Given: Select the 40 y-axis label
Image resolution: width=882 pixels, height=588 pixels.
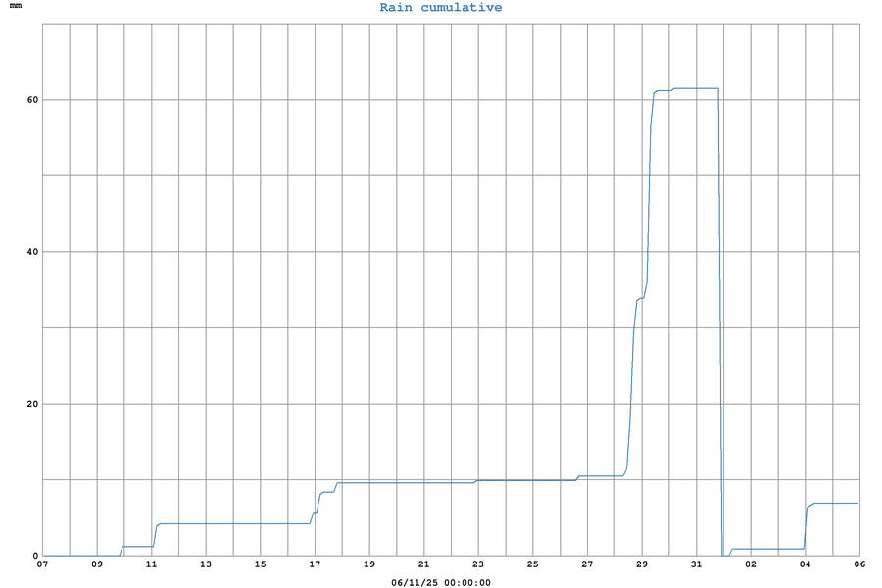Looking at the screenshot, I should point(31,252).
